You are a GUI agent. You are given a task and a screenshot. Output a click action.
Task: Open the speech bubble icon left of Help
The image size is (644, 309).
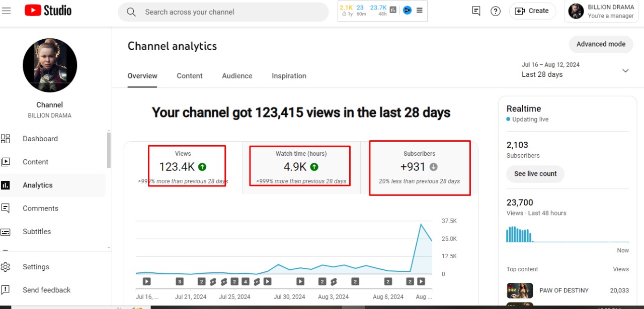[476, 11]
